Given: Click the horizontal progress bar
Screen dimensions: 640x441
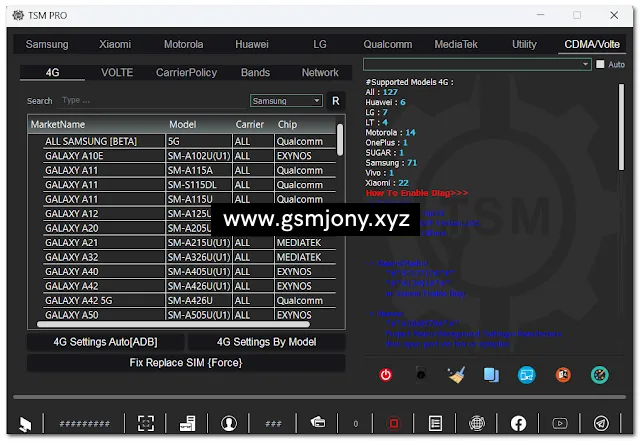Looking at the screenshot, I should [x=320, y=397].
